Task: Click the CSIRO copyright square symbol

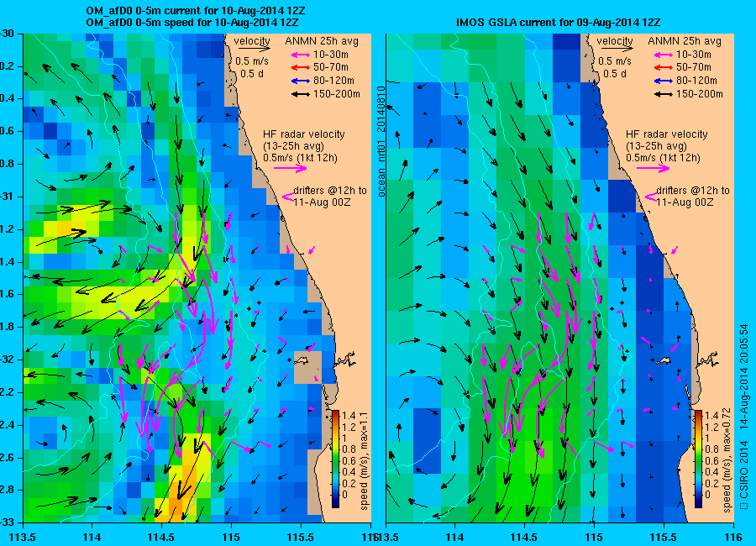Action: (x=743, y=506)
